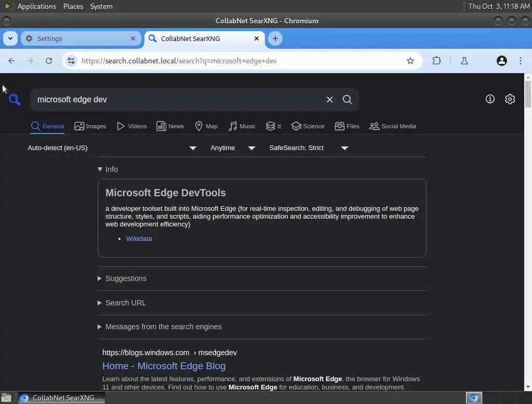Click the page vertical scrollbar thumb
The width and height of the screenshot is (532, 404).
pos(528,95)
